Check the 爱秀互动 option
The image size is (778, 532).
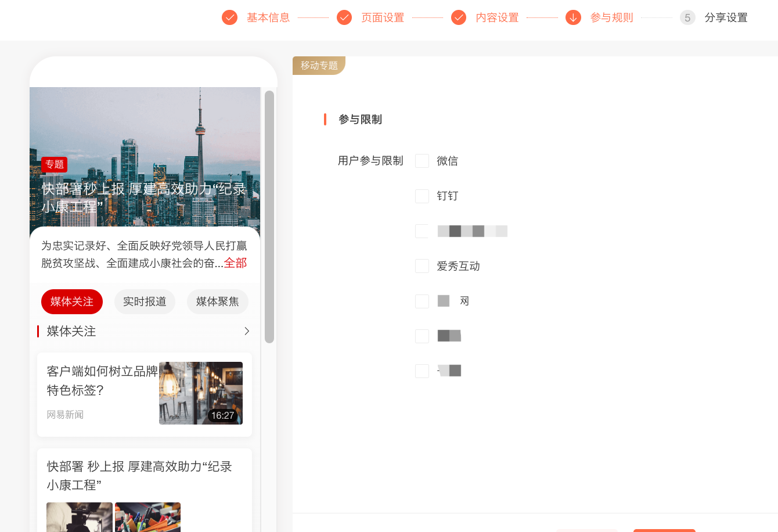[x=422, y=266]
